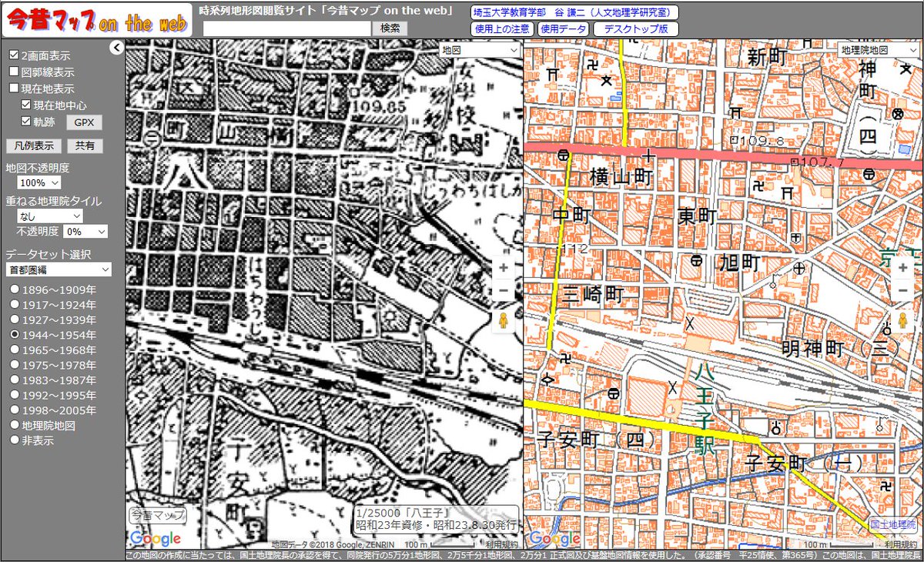Enable the 現在地表示 checkbox

[x=14, y=89]
